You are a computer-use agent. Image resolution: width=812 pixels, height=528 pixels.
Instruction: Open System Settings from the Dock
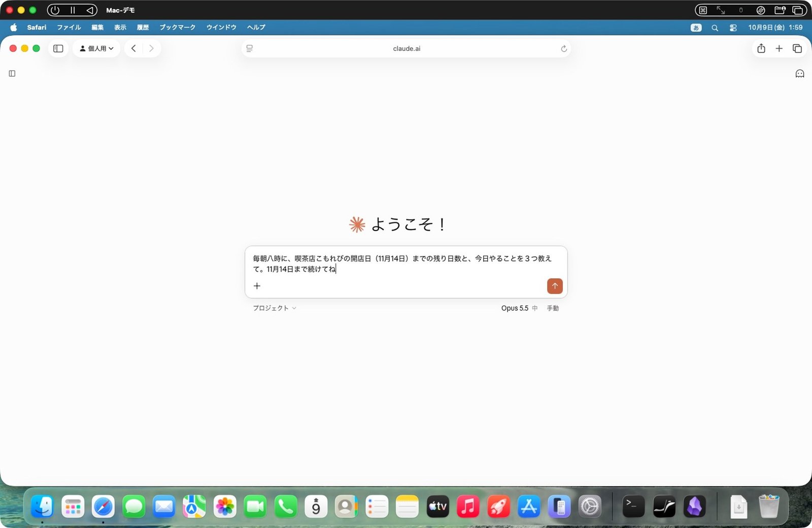590,506
